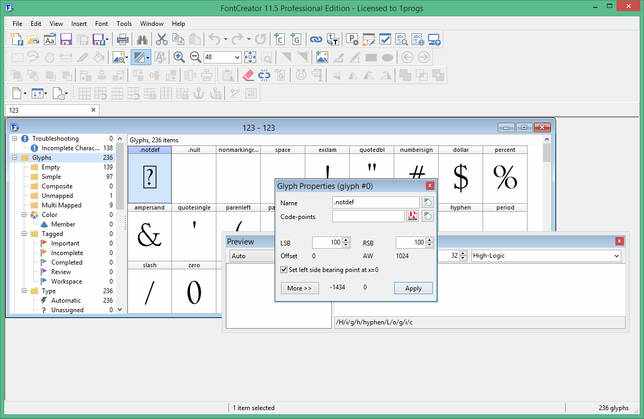Select the zero glyph cell
The height and width of the screenshot is (419, 644).
pyautogui.click(x=194, y=288)
